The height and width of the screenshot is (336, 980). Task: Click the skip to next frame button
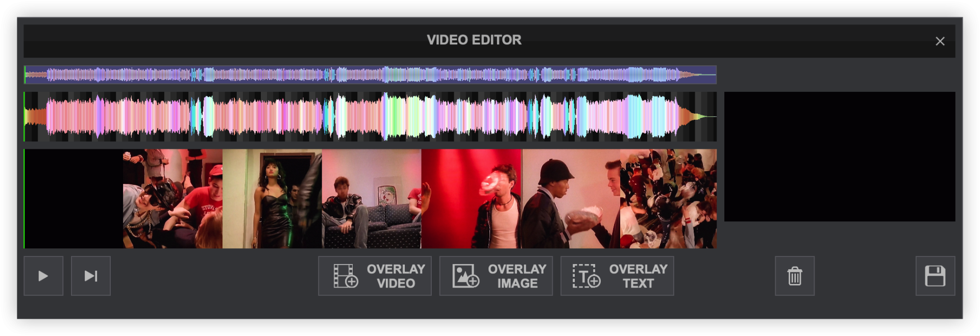click(x=91, y=276)
